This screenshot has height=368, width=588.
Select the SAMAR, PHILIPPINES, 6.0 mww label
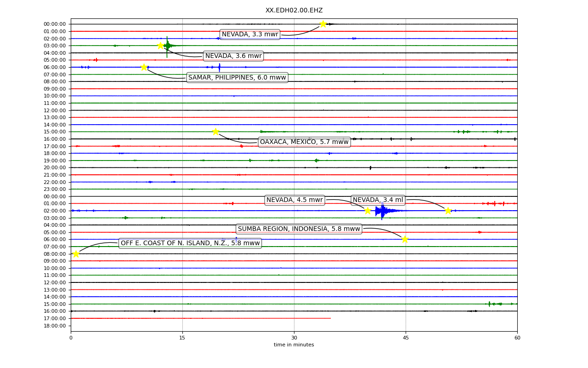tap(237, 77)
